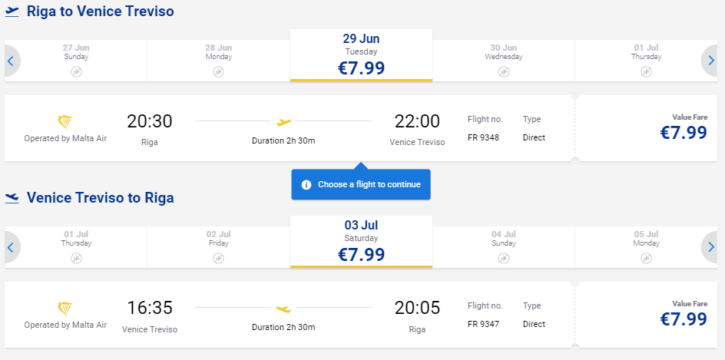Click the departing plane icon beside Riga to Venice Treviso
Screen dimensions: 725x360
click(12, 12)
